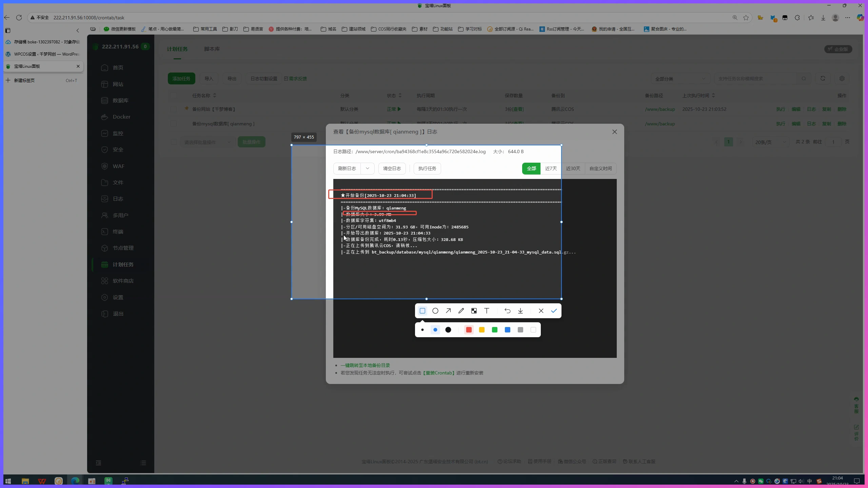Viewport: 868px width, 488px height.
Task: Click the 清空日志 button
Action: (392, 168)
